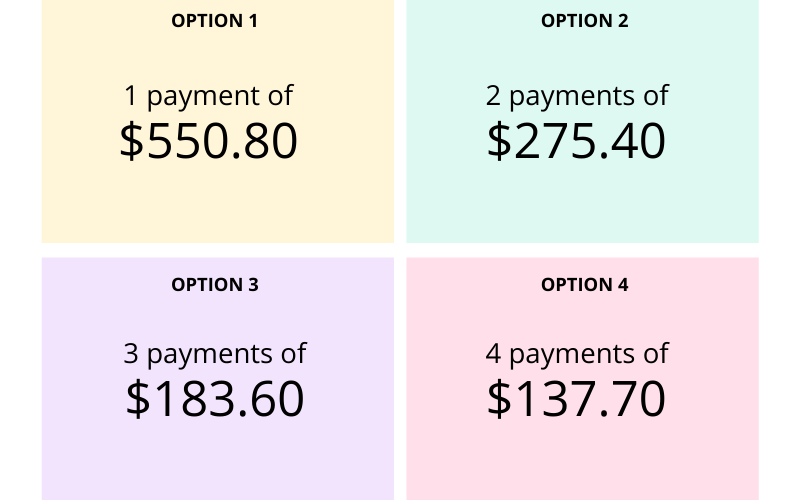Select the $183.60 amount
This screenshot has height=500, width=800.
point(214,399)
